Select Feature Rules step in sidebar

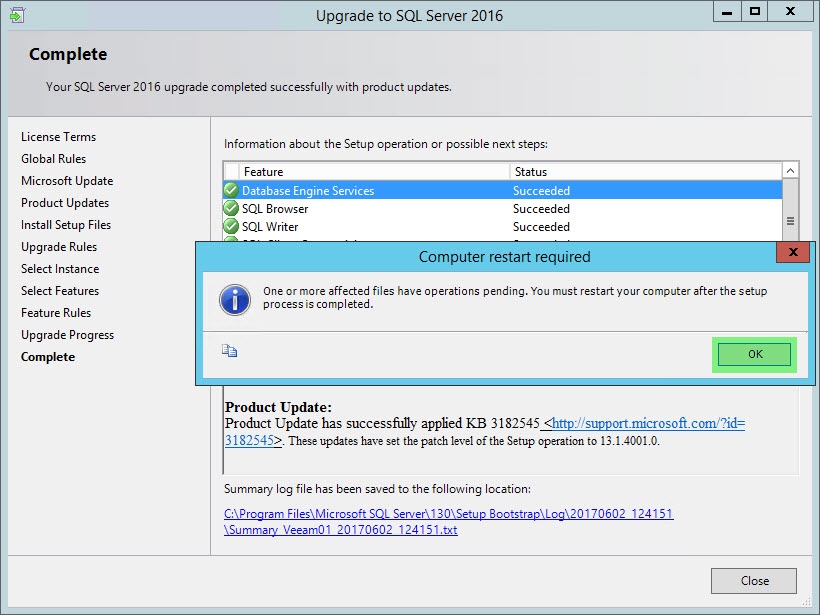click(x=56, y=313)
